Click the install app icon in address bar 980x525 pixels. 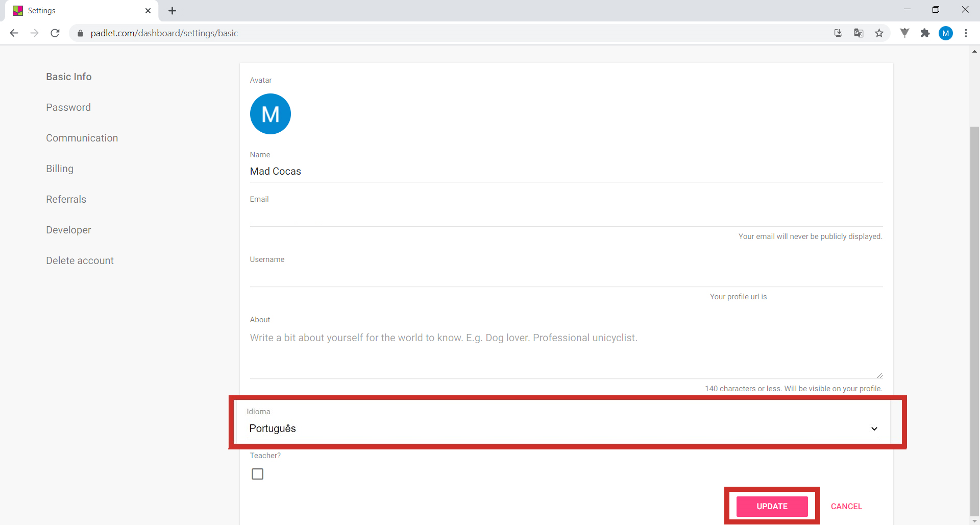point(838,33)
